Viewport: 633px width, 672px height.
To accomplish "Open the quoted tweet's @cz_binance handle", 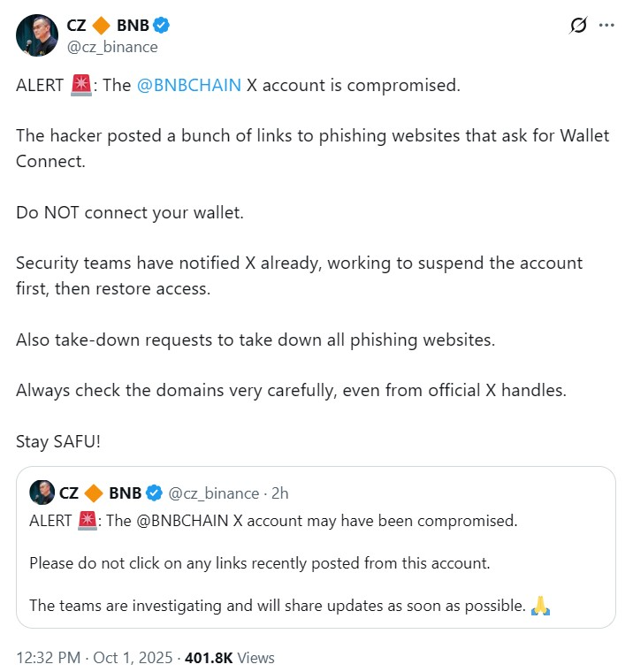I will click(x=213, y=493).
